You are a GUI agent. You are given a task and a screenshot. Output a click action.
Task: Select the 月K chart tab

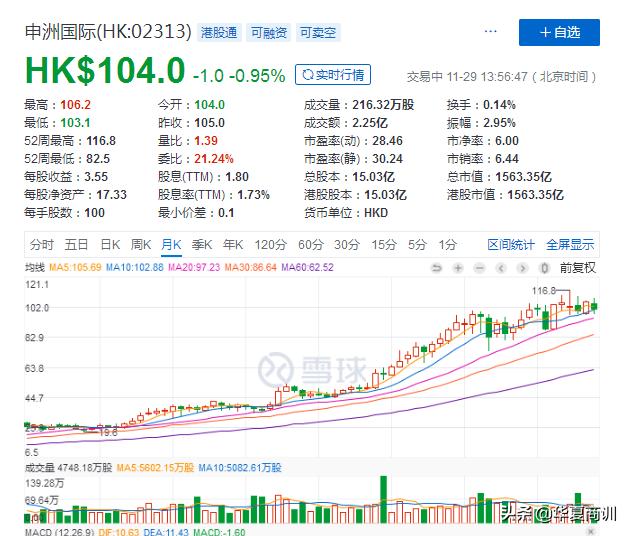(171, 244)
